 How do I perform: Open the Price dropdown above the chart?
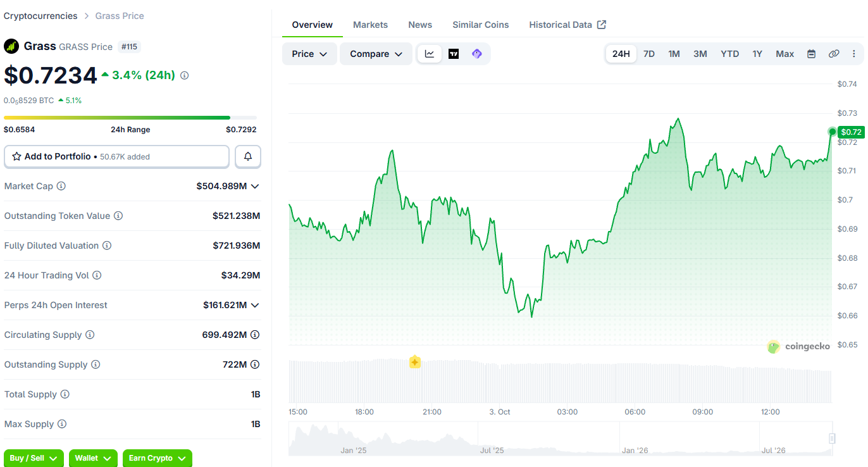pyautogui.click(x=309, y=54)
